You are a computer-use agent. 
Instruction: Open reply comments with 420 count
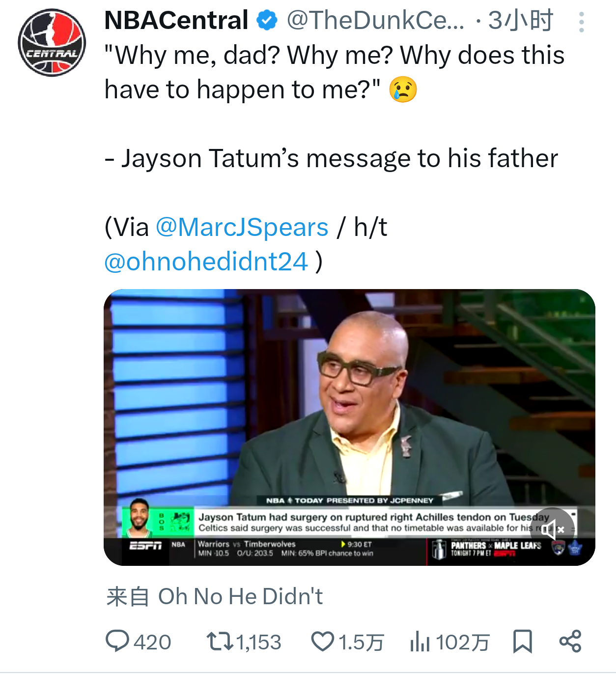(117, 642)
